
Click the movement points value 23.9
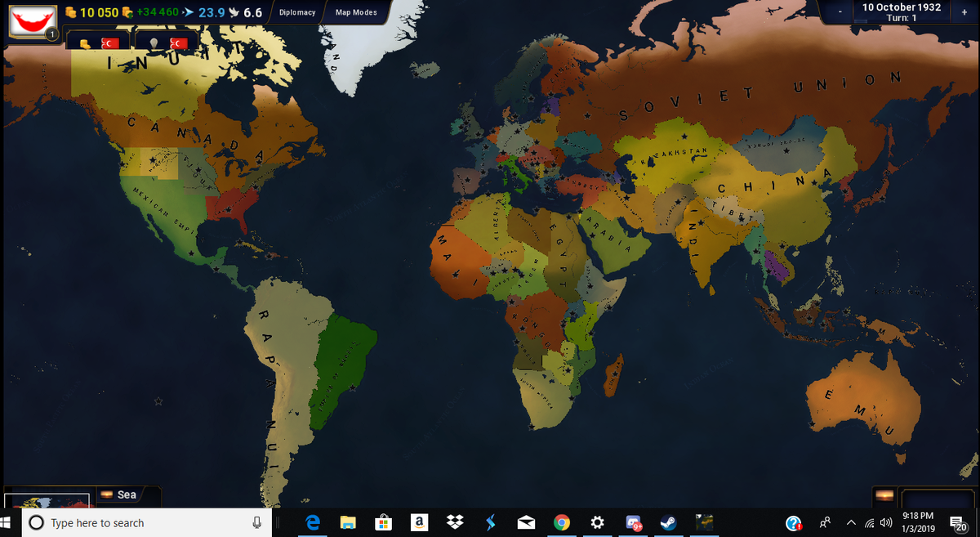click(212, 13)
